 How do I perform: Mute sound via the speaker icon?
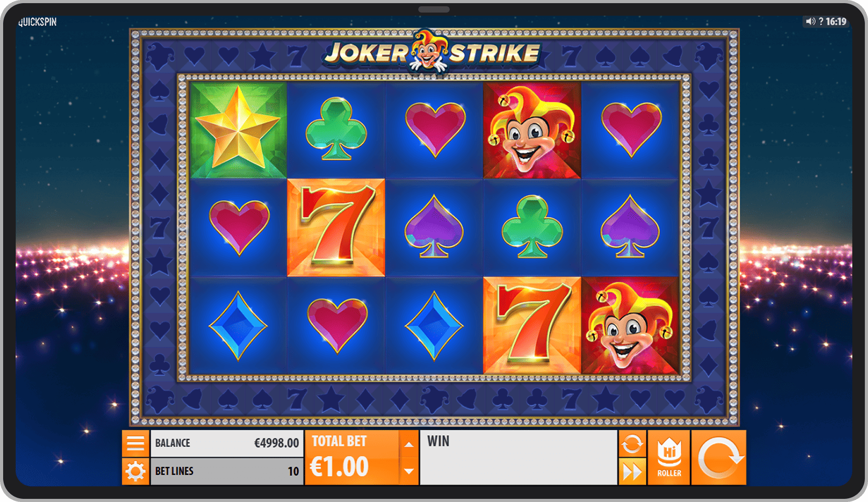[810, 21]
